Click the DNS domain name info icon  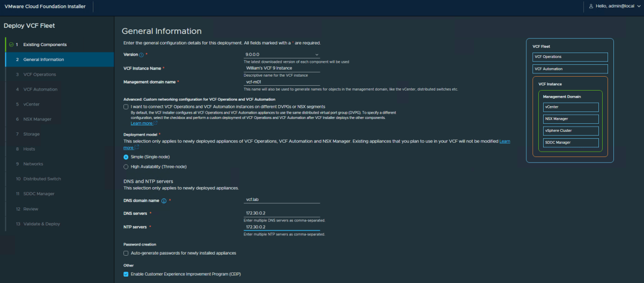164,201
